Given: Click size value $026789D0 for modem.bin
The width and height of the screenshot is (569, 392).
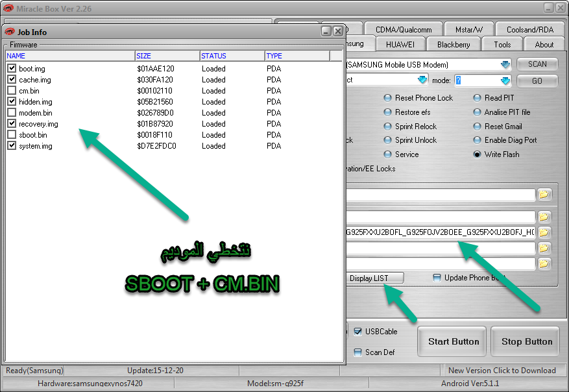Looking at the screenshot, I should coord(155,113).
